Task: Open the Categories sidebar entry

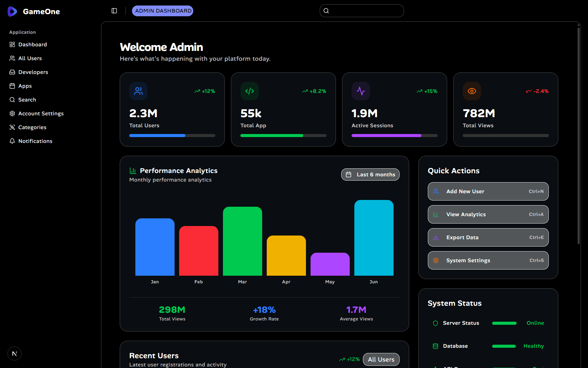Action: click(x=32, y=127)
